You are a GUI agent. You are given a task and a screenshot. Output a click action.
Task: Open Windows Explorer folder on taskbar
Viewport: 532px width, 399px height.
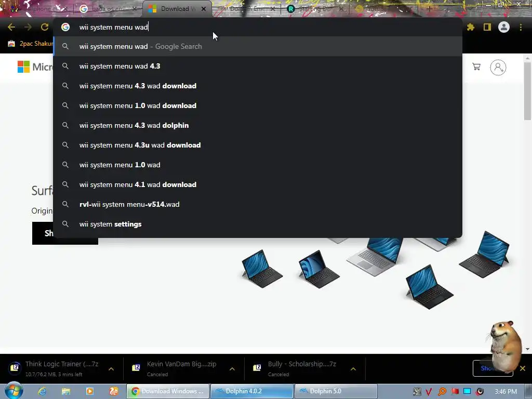point(66,391)
